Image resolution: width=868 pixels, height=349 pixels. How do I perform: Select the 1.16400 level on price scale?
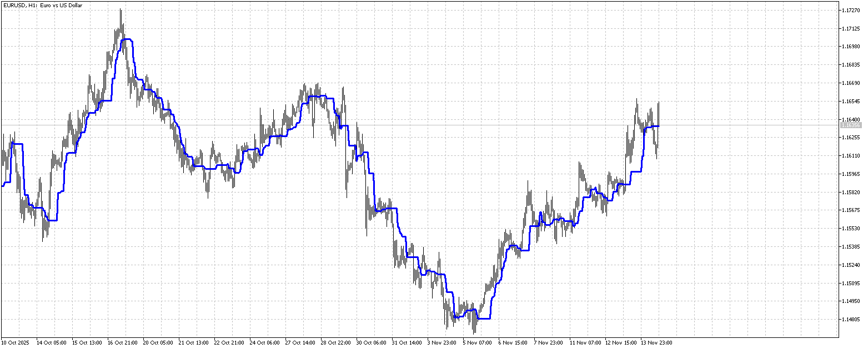pos(851,118)
